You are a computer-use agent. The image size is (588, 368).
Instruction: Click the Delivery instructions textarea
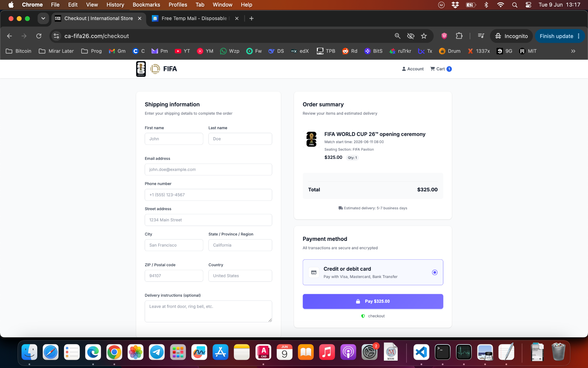click(x=208, y=311)
